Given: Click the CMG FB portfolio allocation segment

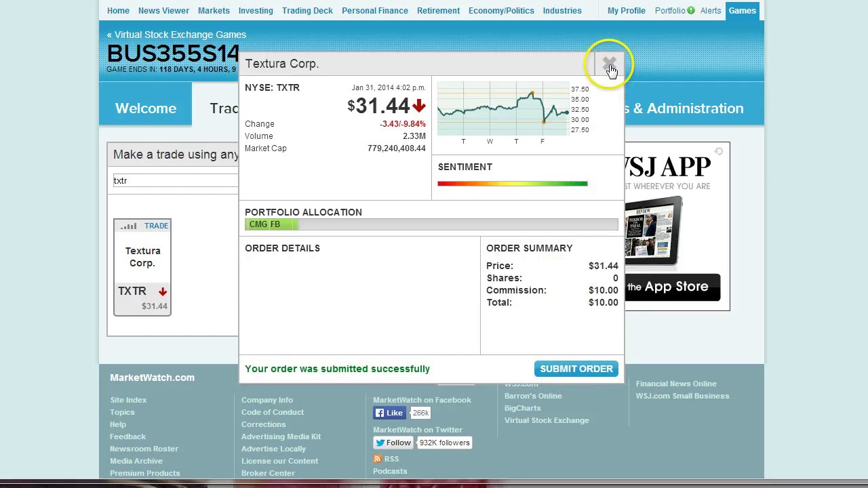Looking at the screenshot, I should tap(271, 224).
